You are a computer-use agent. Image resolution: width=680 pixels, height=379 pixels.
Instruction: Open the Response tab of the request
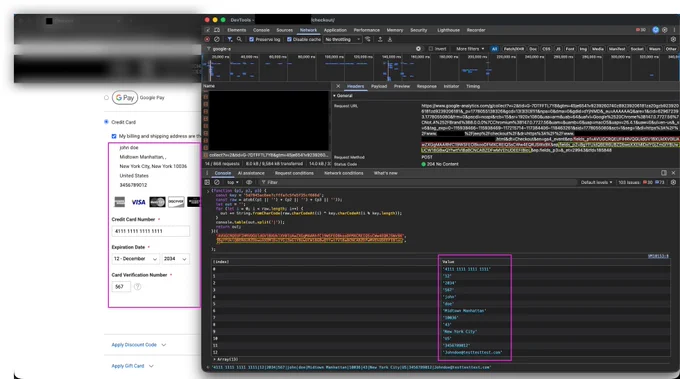tap(427, 86)
